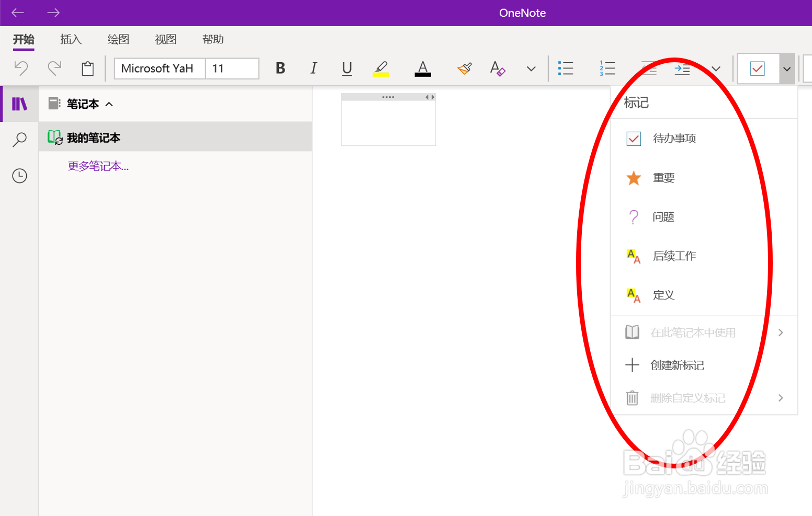
Task: Select the Format Painter brush
Action: coord(465,68)
